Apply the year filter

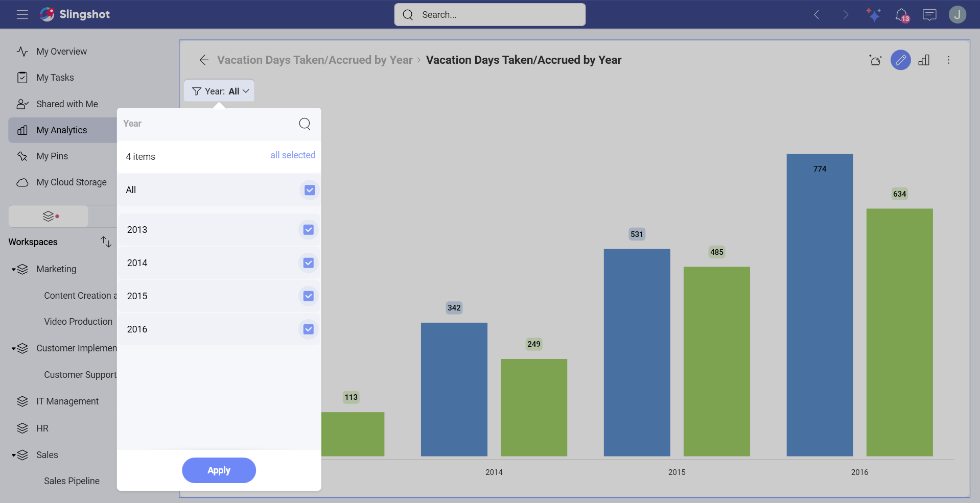(219, 470)
